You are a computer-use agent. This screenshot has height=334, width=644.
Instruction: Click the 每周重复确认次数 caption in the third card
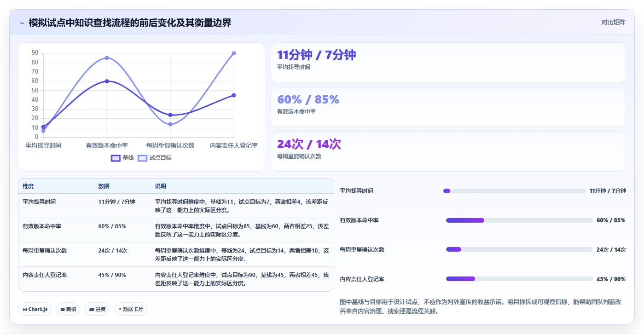pos(299,156)
